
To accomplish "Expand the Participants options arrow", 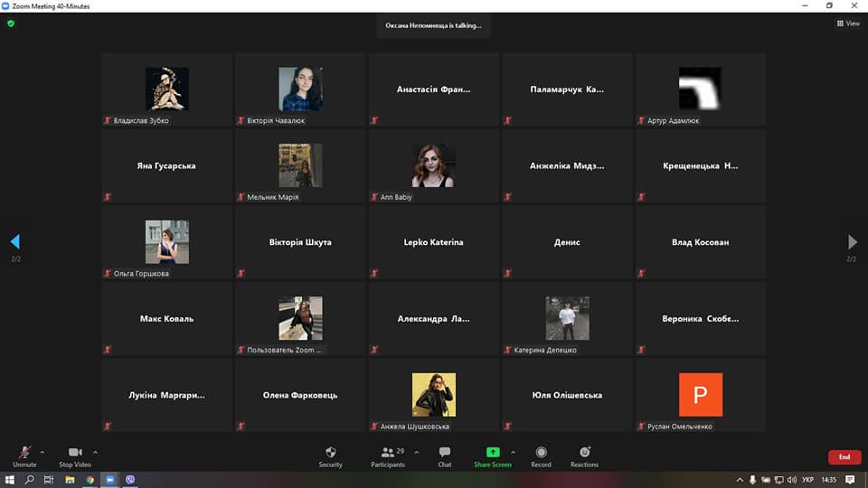I will 416,452.
